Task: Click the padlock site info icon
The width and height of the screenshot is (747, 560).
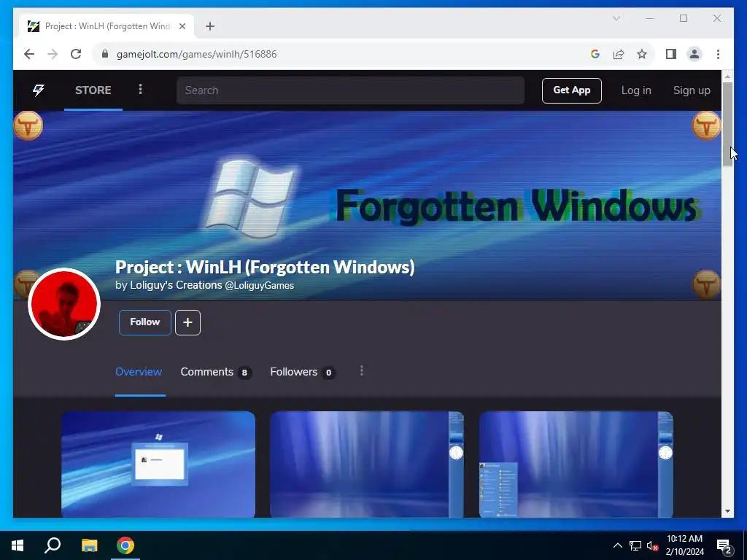Action: 105,54
